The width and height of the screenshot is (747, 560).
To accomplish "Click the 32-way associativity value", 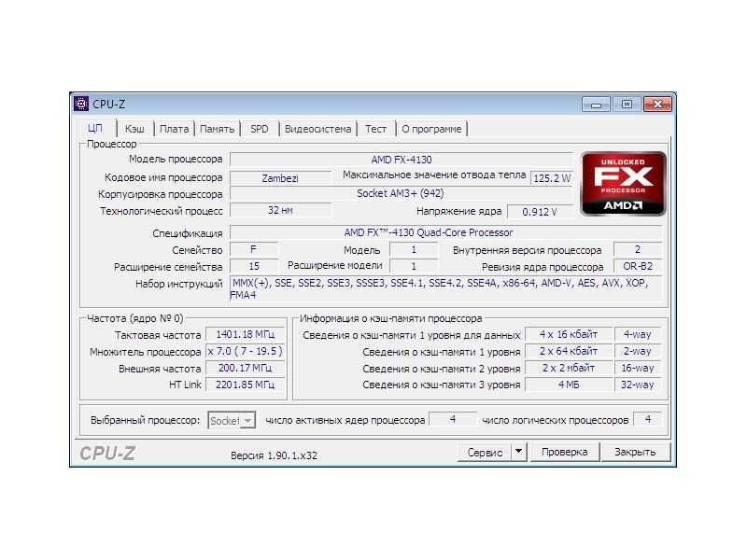I will point(638,385).
